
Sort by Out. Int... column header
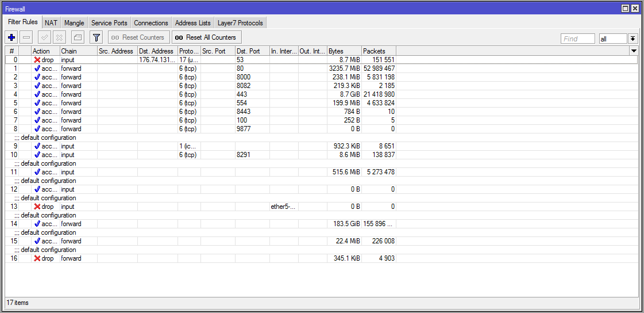click(313, 51)
